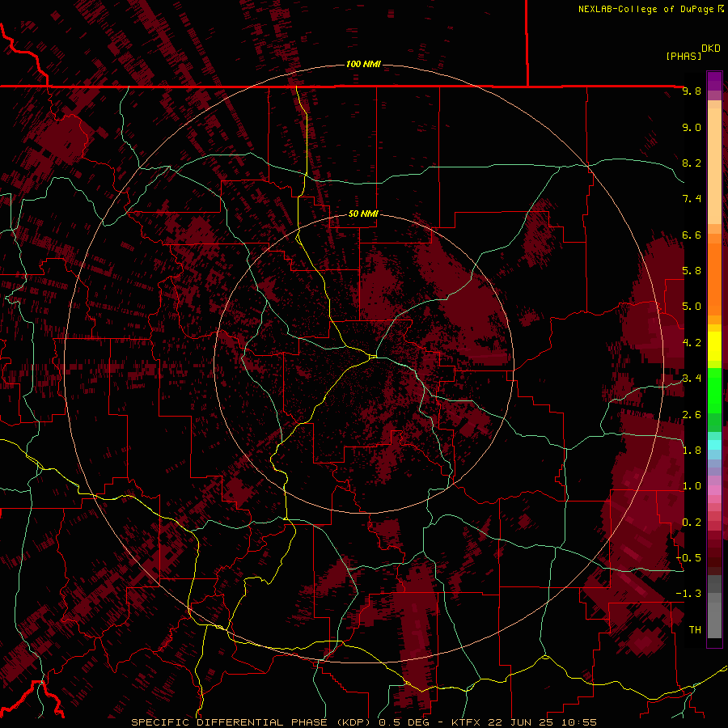Click the purple top segment of color scale
728x728 pixels.
click(714, 81)
